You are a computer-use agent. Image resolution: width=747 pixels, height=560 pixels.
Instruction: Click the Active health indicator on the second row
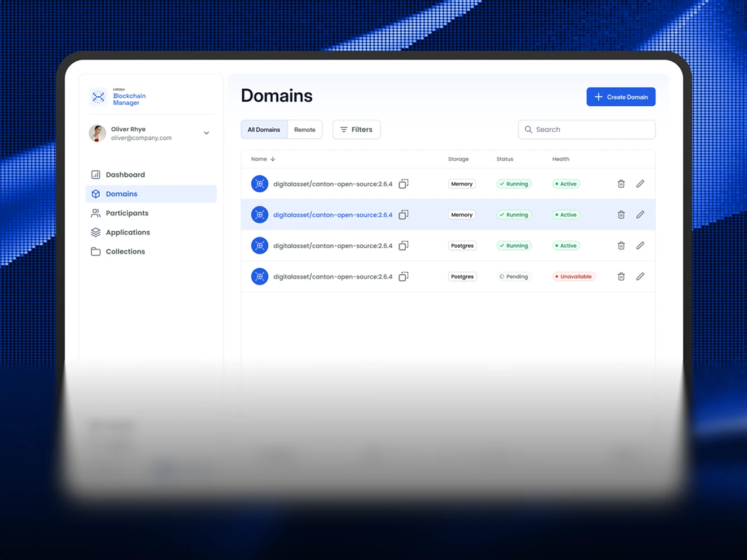[565, 214]
